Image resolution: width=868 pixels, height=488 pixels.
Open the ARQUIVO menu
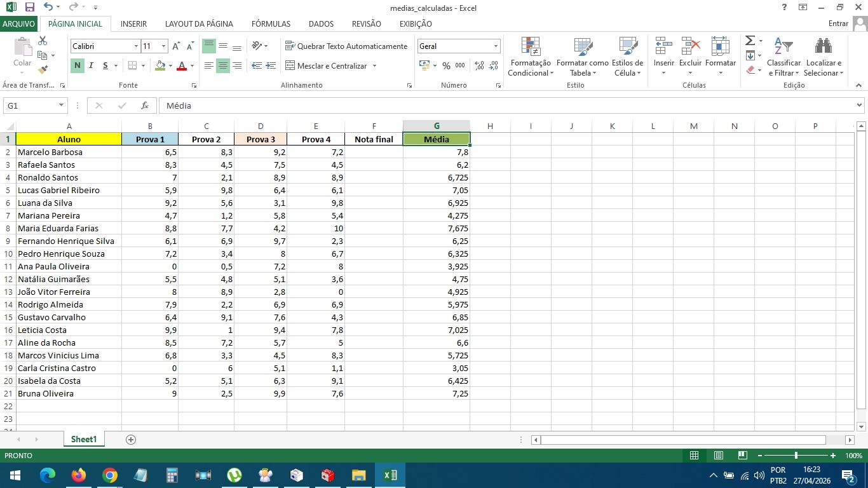coord(18,24)
